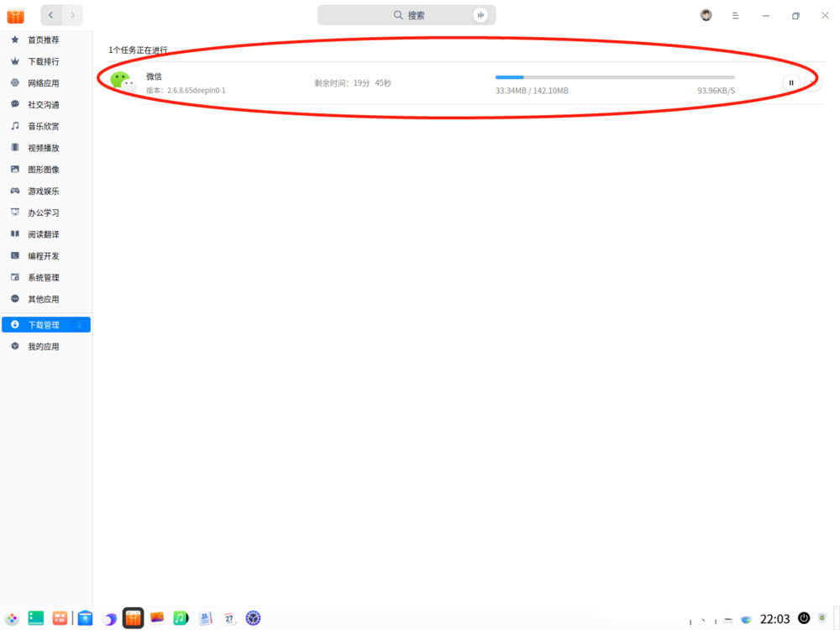840x630 pixels.
Task: Open 系统管理 system management category
Action: 44,277
